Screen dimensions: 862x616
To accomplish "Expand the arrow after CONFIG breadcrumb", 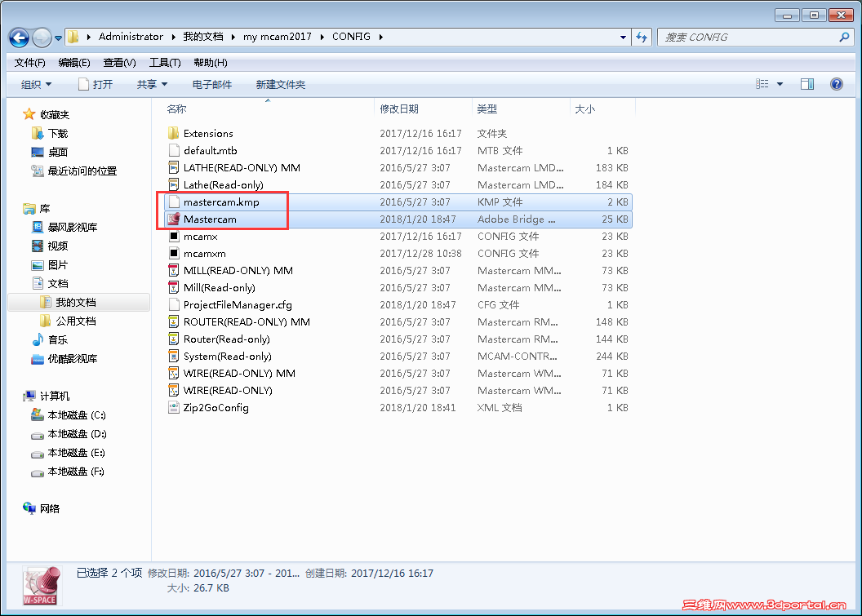I will coord(380,37).
